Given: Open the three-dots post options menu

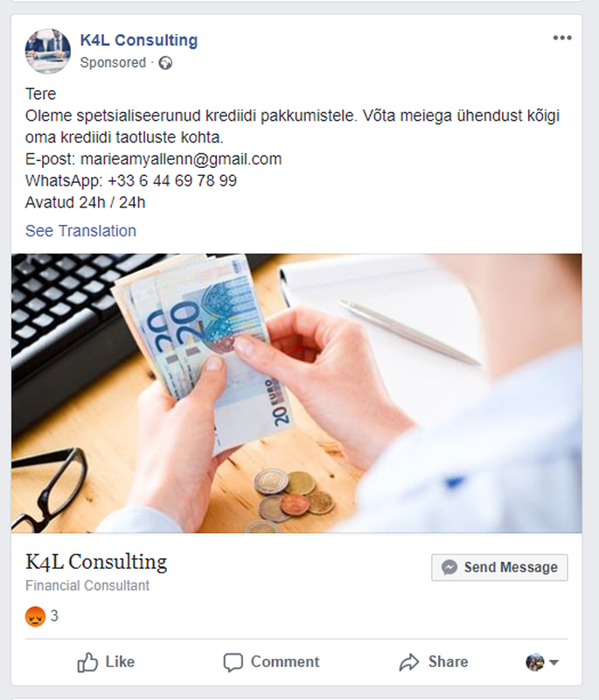Looking at the screenshot, I should 562,38.
